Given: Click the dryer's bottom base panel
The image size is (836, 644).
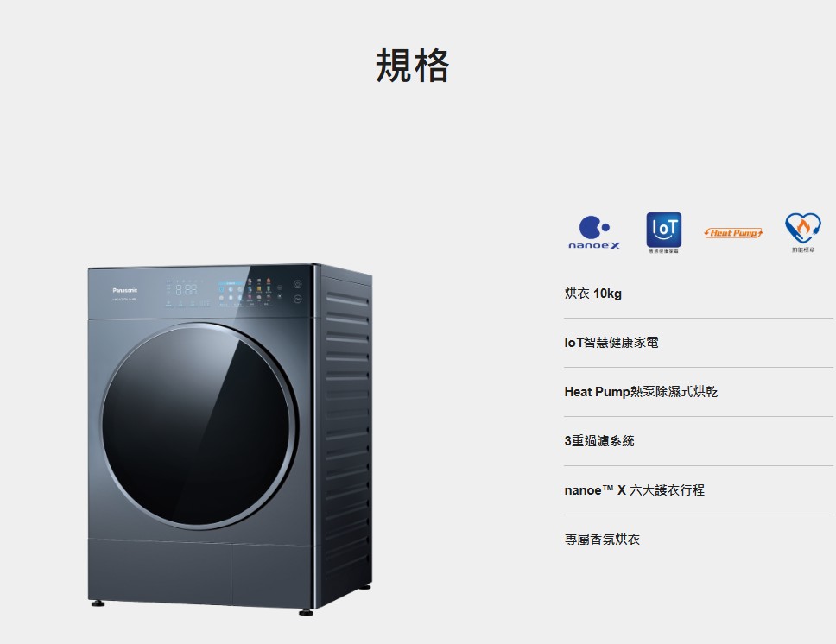Looking at the screenshot, I should (200, 572).
